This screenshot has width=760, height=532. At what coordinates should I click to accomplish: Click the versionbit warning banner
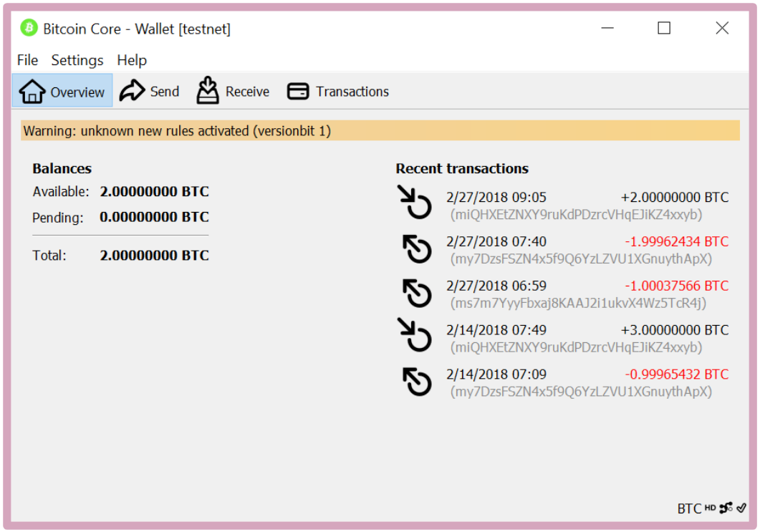[380, 131]
